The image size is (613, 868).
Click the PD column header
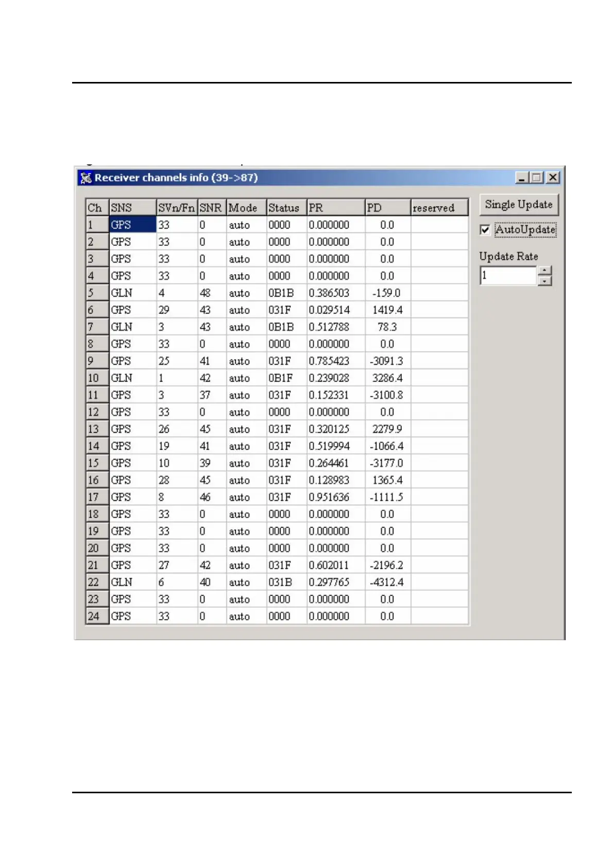[x=388, y=208]
